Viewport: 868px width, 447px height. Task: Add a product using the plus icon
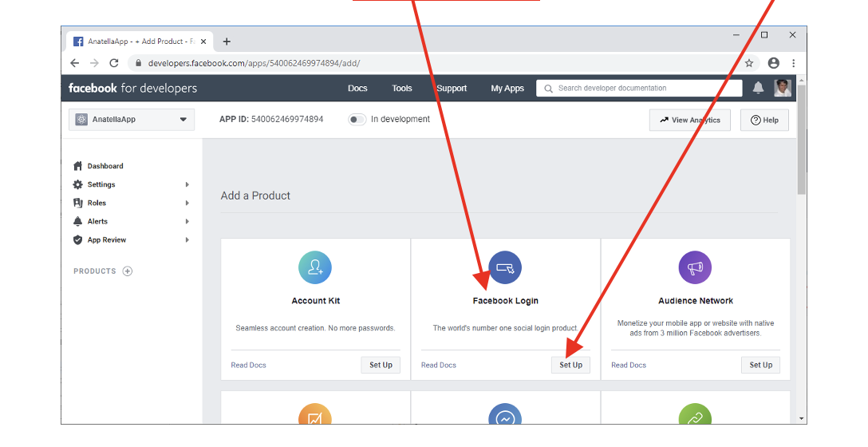128,271
